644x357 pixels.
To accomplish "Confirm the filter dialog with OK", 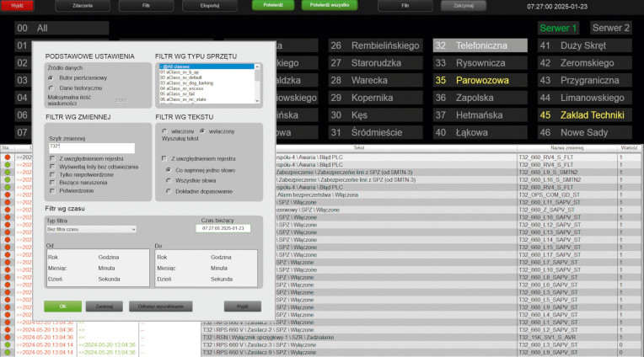I will pyautogui.click(x=62, y=306).
